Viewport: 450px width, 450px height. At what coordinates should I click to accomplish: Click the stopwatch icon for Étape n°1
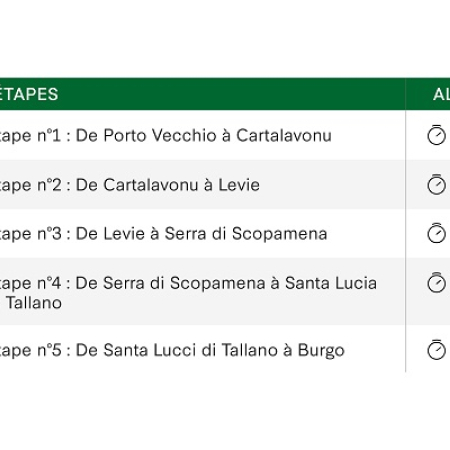tap(436, 135)
